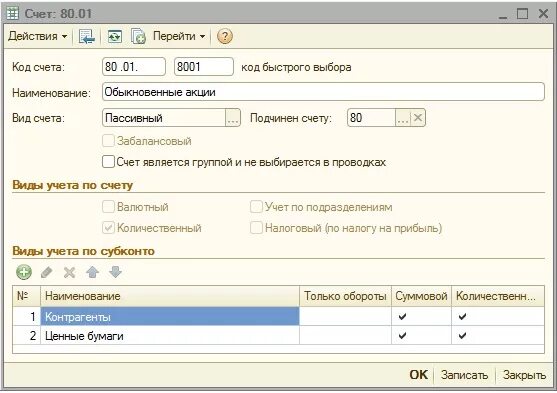Click the green add subkonto icon
Screen dimensions: 557x393
pyautogui.click(x=24, y=273)
